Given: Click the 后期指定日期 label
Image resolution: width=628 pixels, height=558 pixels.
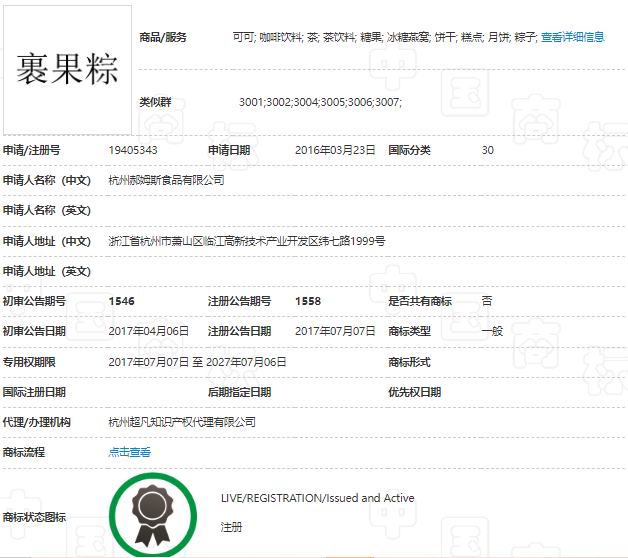Looking at the screenshot, I should coord(240,392).
